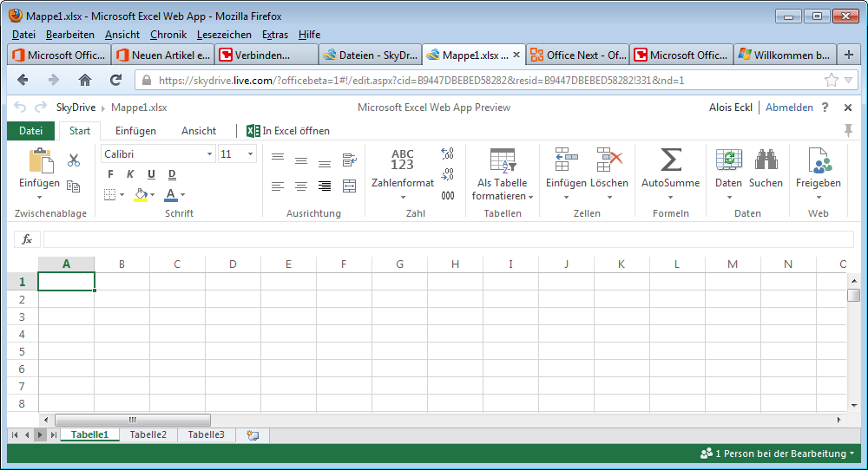
Task: Apply blue font color swatch
Action: (x=171, y=200)
